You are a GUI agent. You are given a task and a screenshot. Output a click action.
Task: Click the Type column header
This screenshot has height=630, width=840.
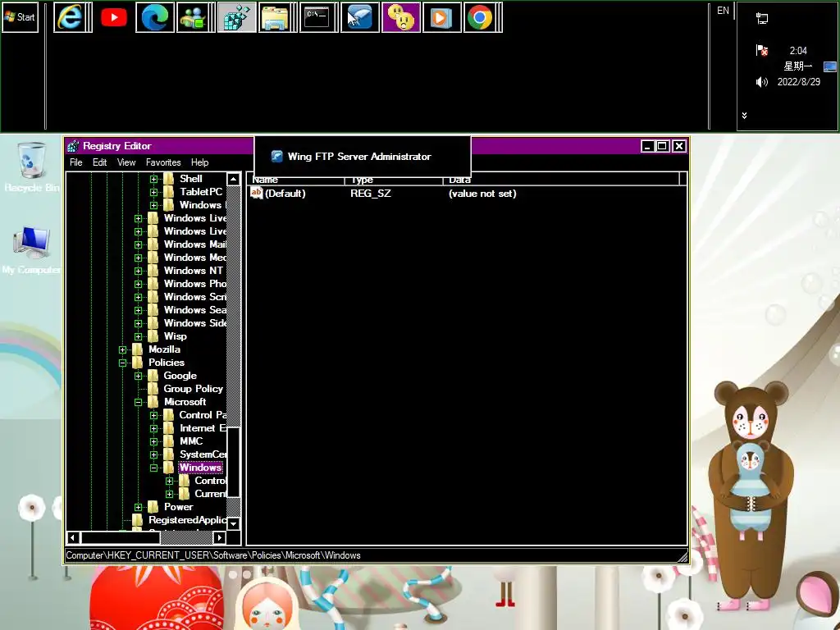pos(394,180)
